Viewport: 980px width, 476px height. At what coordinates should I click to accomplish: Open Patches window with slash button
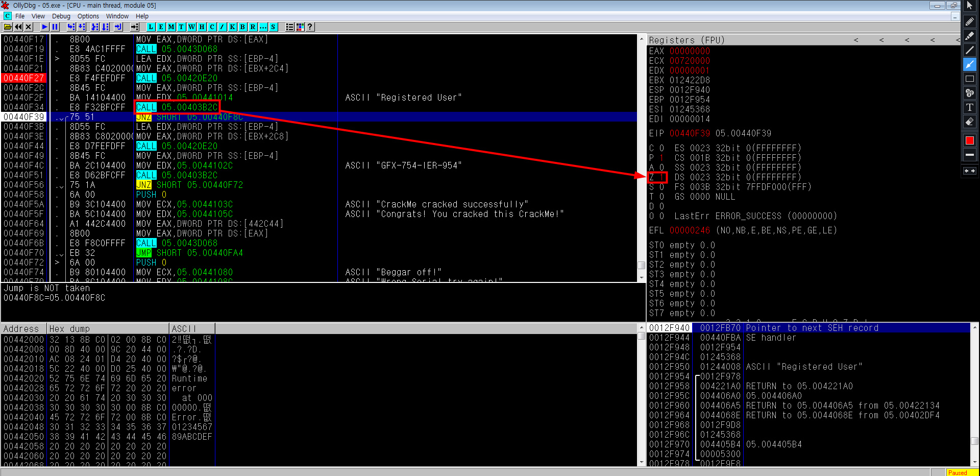tap(223, 27)
